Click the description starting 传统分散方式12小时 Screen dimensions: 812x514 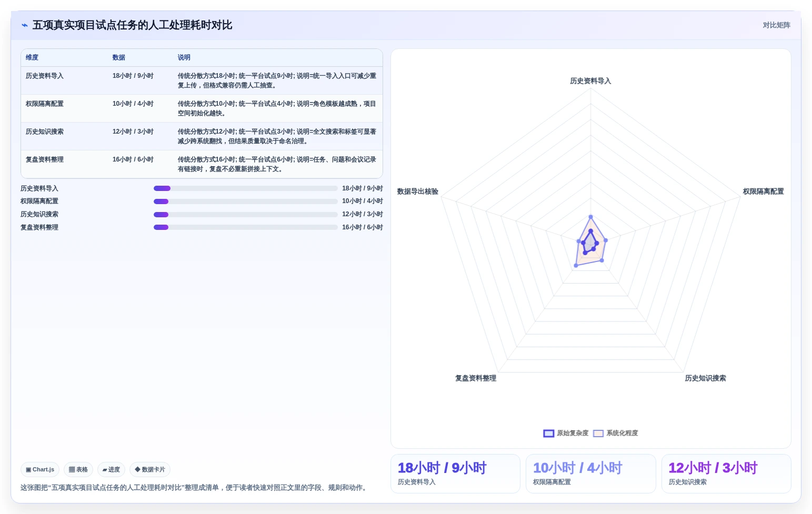(x=277, y=136)
